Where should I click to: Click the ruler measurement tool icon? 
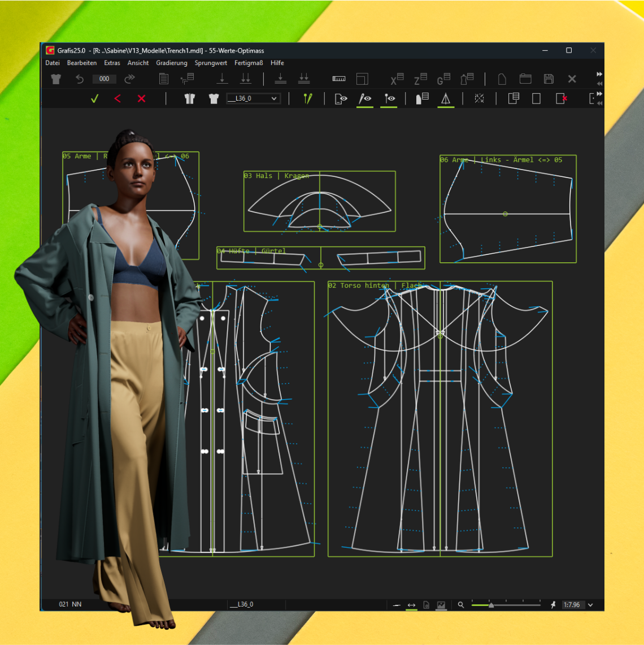(x=339, y=79)
